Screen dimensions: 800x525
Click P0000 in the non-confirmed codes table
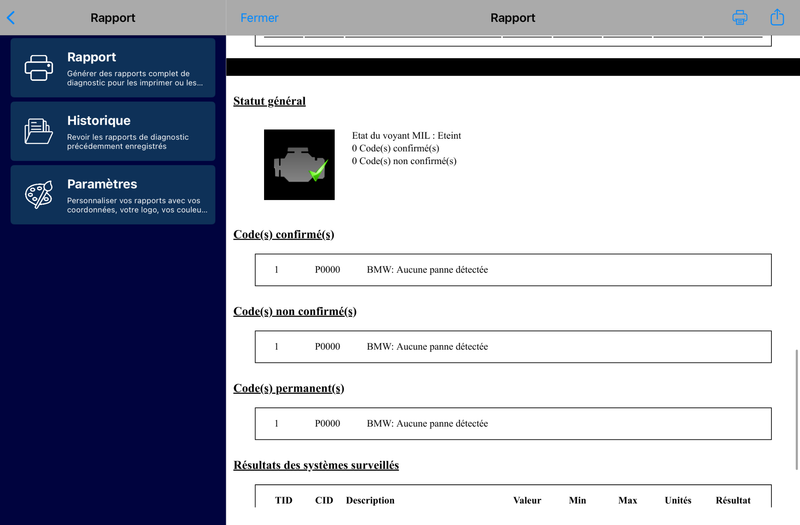coord(327,347)
